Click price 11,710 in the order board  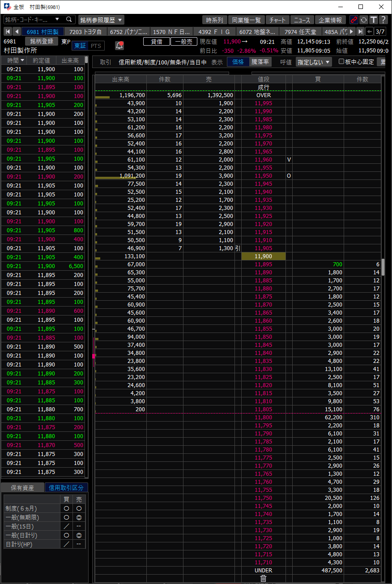pos(263,562)
